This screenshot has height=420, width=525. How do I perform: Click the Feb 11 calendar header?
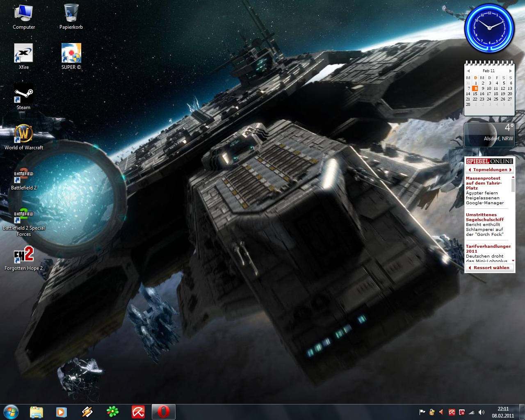(489, 71)
